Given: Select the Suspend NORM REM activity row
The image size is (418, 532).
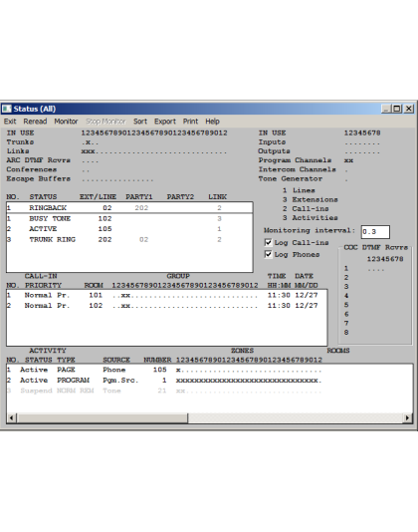Looking at the screenshot, I should (x=209, y=391).
